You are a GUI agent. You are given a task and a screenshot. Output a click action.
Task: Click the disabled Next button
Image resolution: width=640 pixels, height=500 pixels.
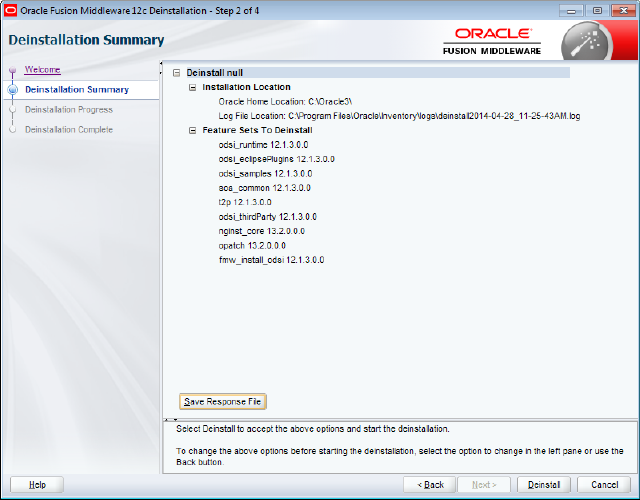click(484, 485)
